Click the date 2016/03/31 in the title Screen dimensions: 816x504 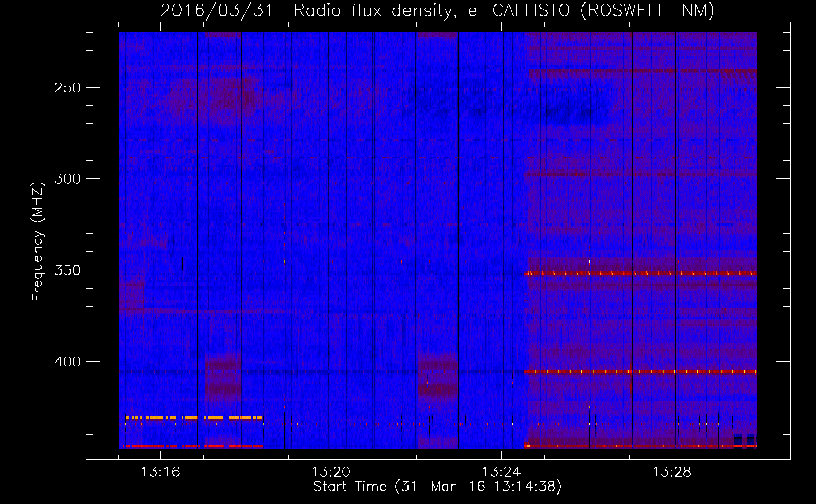[x=216, y=10]
